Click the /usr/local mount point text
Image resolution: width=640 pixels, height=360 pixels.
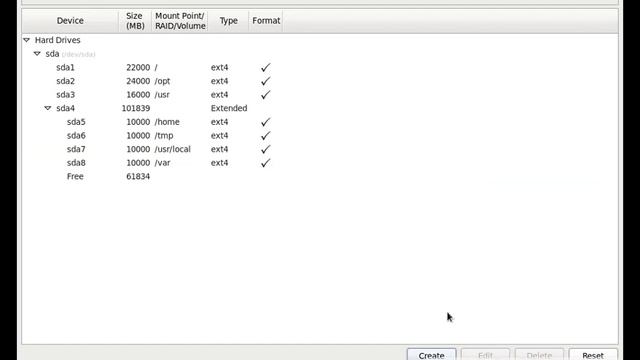pos(173,149)
